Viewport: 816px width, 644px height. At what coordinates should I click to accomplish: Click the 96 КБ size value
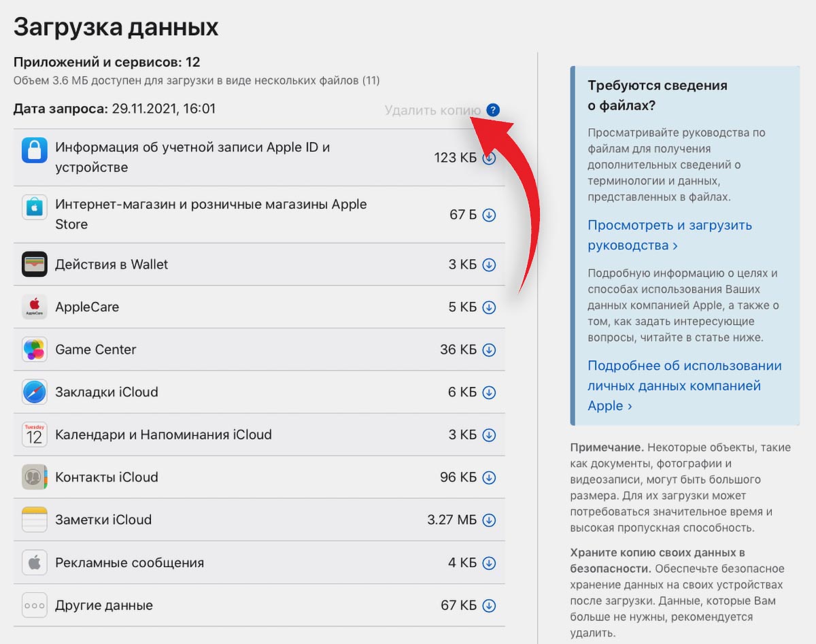click(x=458, y=477)
